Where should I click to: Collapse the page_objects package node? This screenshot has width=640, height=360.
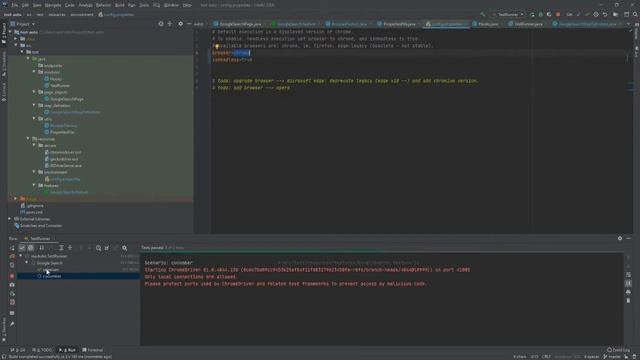[x=34, y=92]
